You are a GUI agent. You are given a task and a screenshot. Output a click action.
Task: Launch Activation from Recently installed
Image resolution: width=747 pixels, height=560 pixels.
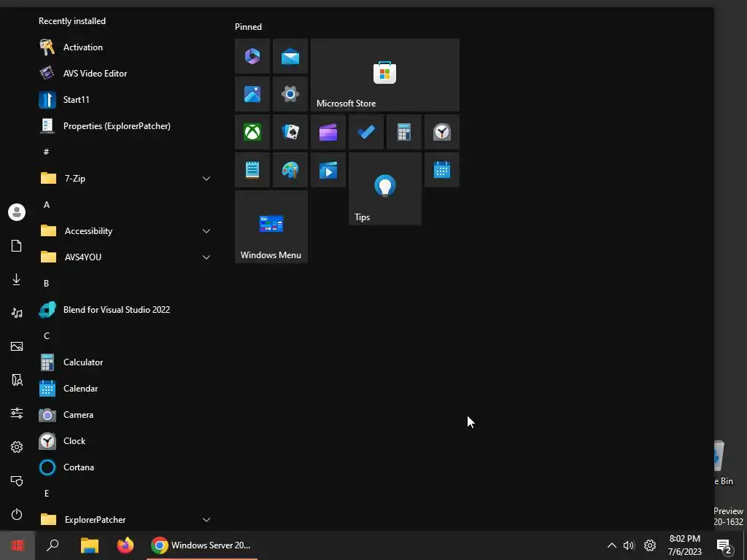click(126, 47)
